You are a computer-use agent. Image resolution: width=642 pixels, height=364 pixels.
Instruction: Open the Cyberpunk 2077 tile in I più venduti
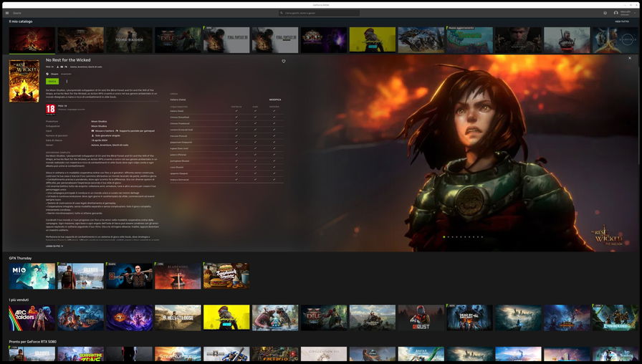(x=226, y=317)
